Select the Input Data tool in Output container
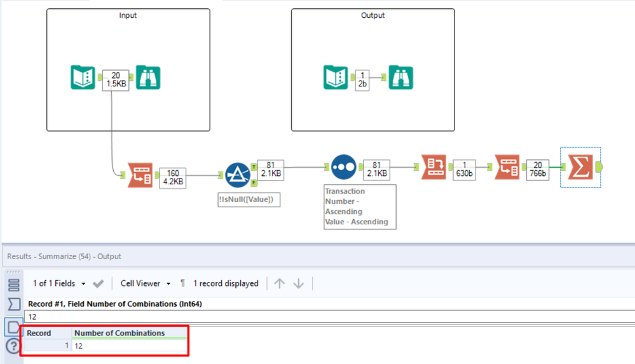 [x=336, y=77]
